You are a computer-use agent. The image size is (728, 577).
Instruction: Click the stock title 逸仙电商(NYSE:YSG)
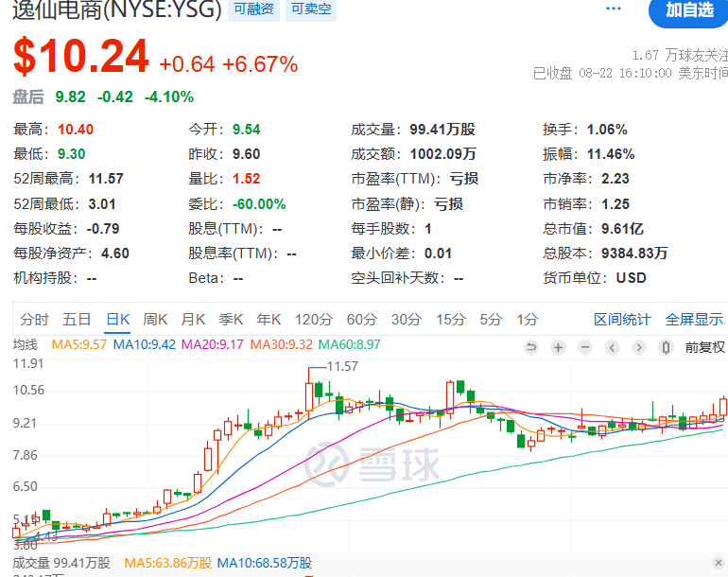tap(117, 10)
